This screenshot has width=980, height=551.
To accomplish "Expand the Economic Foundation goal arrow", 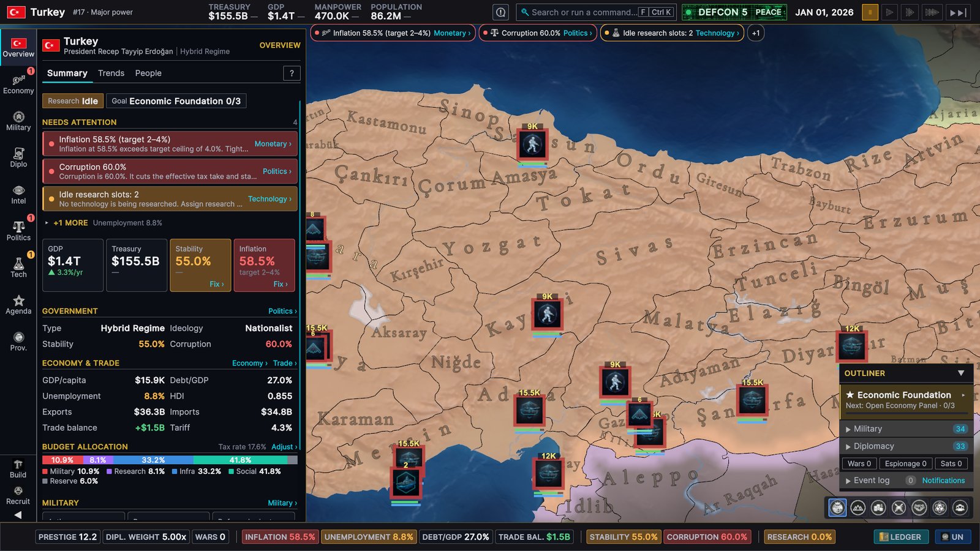I will [963, 395].
